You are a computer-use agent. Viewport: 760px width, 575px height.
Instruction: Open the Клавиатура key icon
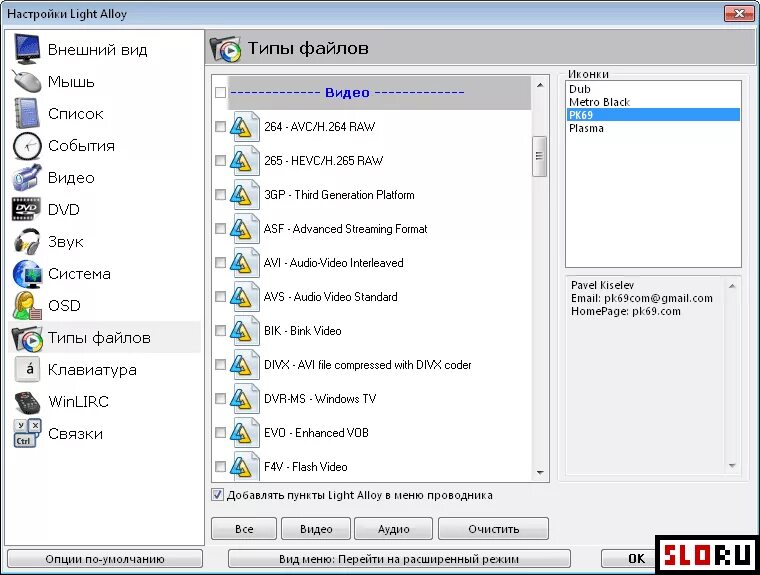28,369
